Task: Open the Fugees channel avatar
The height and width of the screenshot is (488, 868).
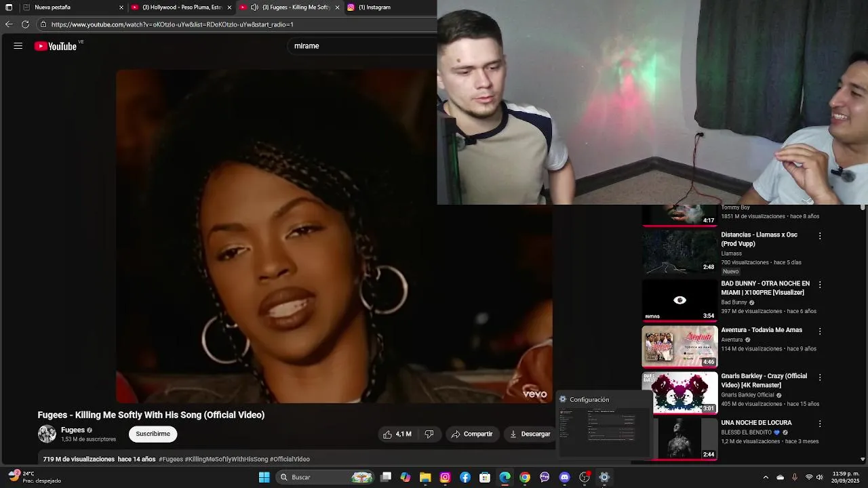Action: pos(47,434)
